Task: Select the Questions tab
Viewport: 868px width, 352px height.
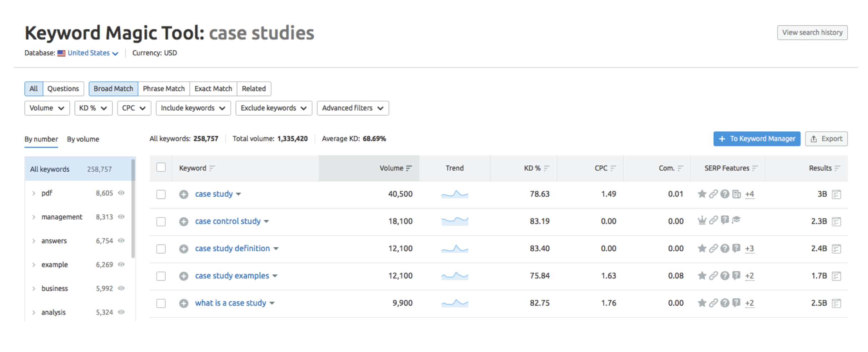Action: point(63,89)
